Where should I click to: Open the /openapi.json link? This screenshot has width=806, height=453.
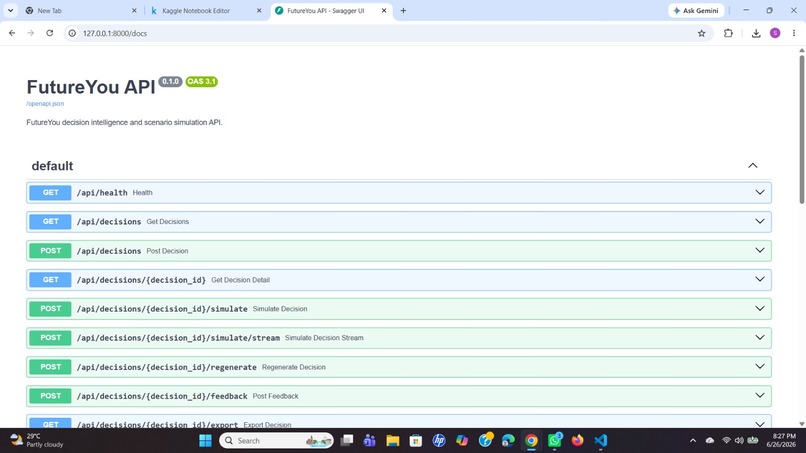click(45, 103)
